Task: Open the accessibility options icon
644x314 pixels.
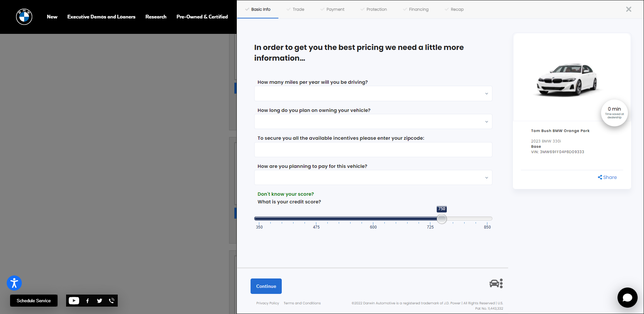Action: 14,283
